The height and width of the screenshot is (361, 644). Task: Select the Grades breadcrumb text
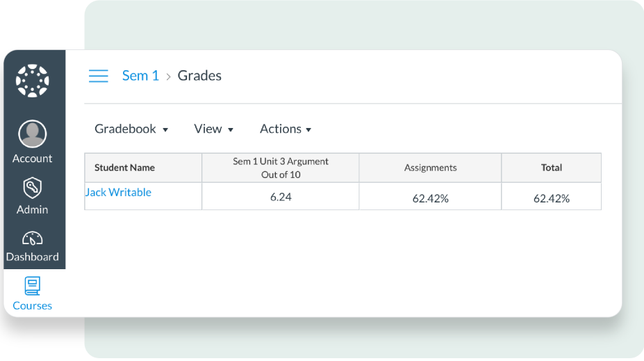(199, 76)
